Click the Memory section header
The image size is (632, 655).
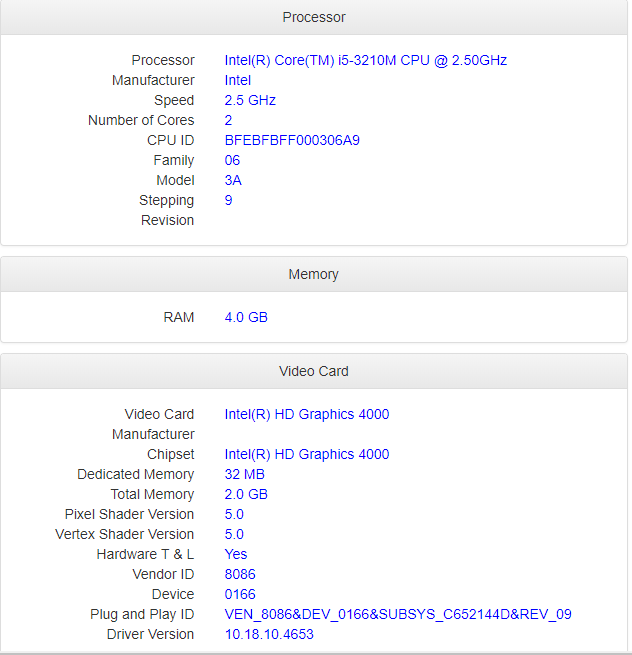pos(314,274)
